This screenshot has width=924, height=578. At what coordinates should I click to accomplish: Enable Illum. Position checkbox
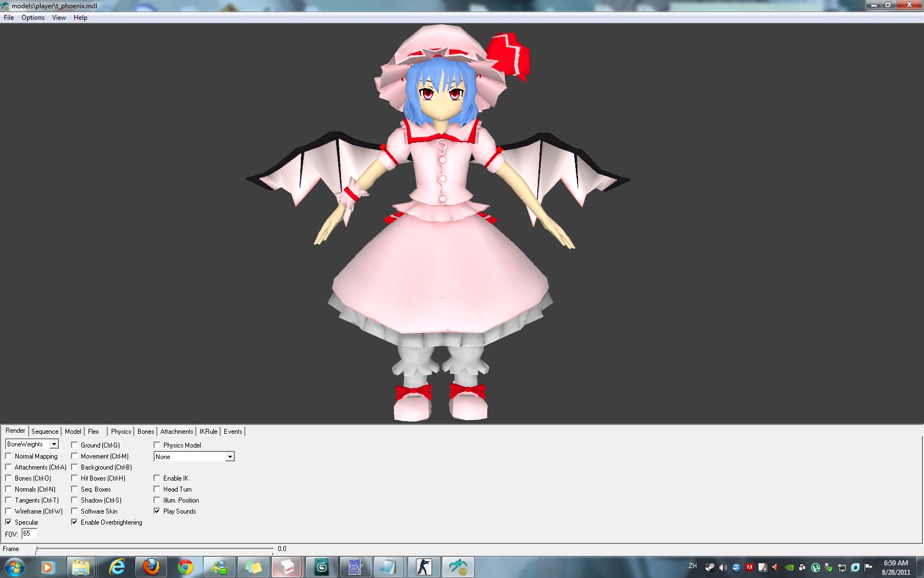[157, 500]
